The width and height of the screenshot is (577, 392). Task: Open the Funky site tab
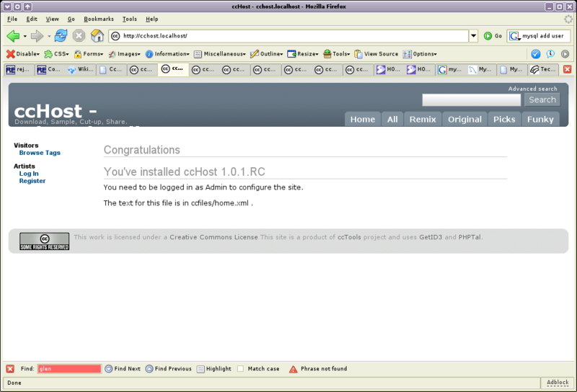tap(540, 119)
